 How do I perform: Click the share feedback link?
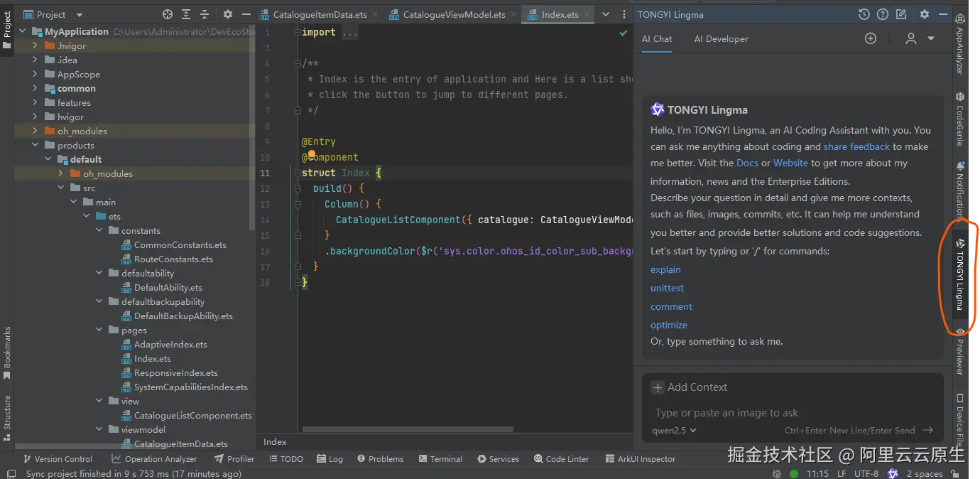pyautogui.click(x=856, y=146)
